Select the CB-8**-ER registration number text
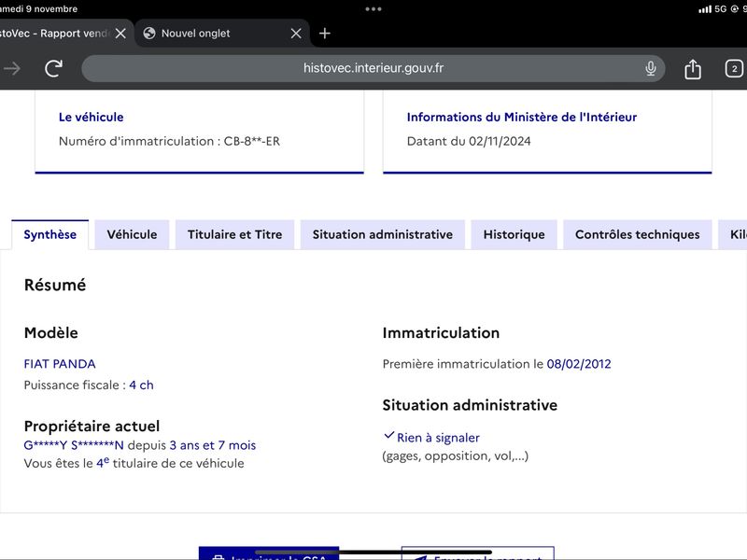Image resolution: width=747 pixels, height=560 pixels. pos(252,142)
